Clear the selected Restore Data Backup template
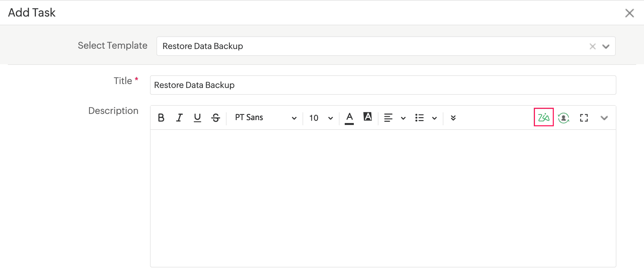Image resolution: width=644 pixels, height=272 pixels. pos(593,46)
